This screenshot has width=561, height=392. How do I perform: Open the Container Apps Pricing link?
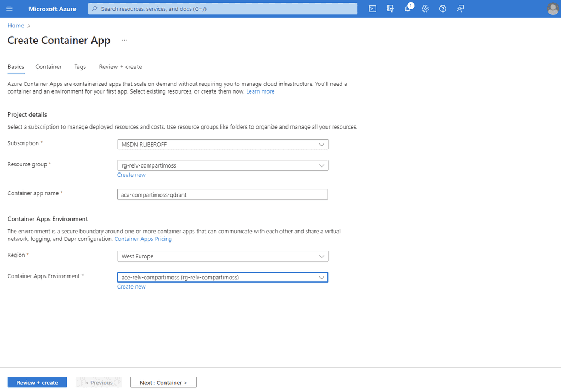point(143,239)
